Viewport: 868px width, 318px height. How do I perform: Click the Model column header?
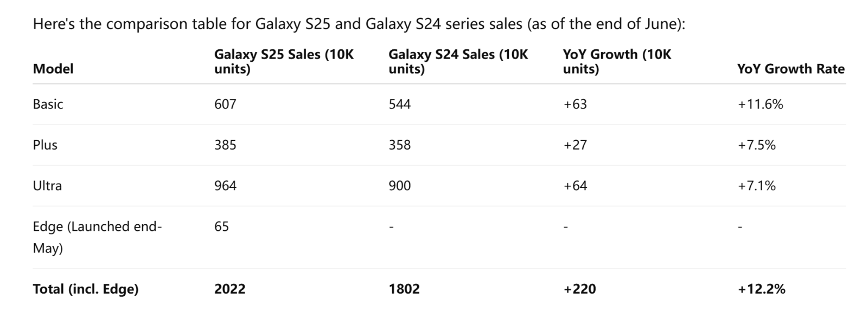(53, 69)
